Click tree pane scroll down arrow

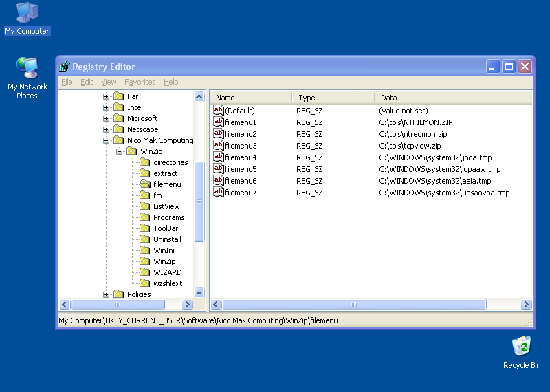(199, 292)
